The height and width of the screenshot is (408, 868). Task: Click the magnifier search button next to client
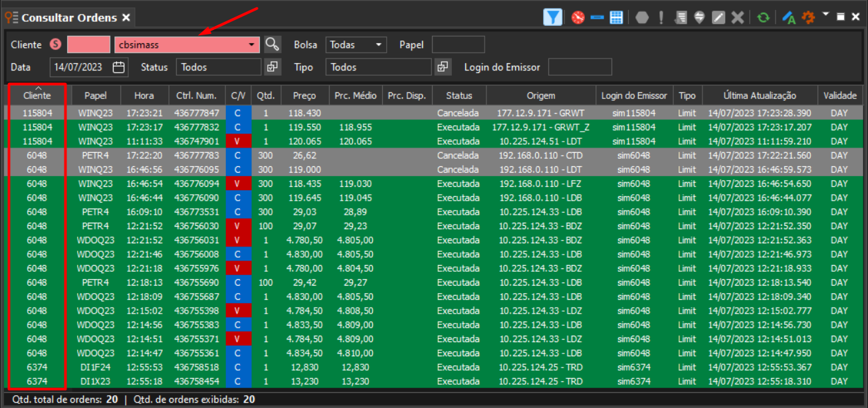(272, 45)
